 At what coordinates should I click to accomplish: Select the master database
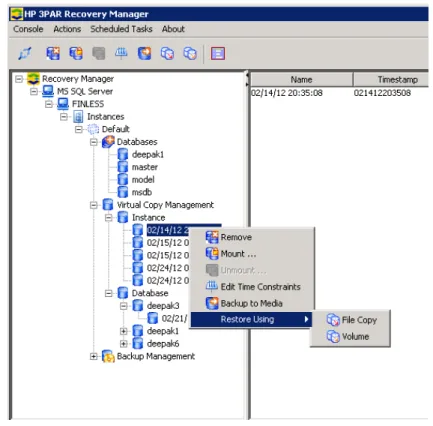click(x=145, y=167)
